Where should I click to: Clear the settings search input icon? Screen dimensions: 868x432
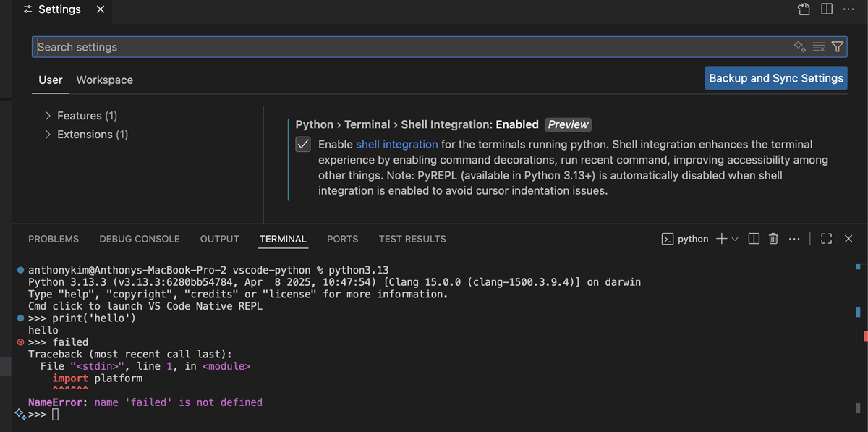click(x=818, y=46)
